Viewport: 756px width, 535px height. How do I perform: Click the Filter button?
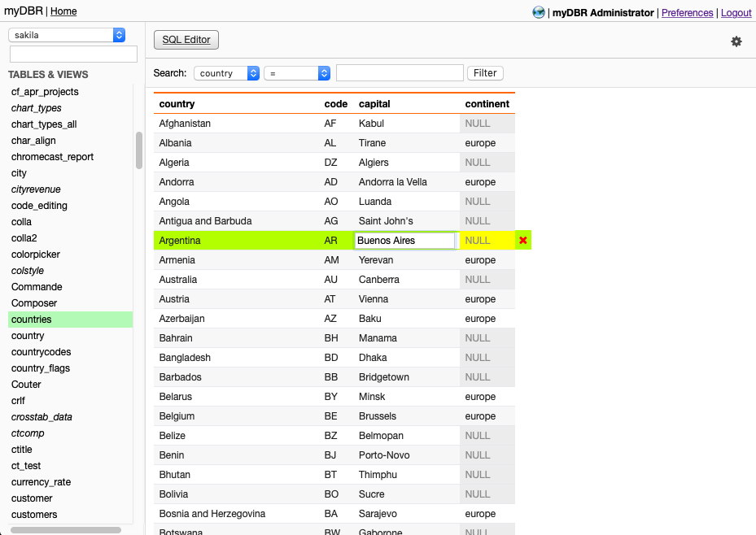485,73
